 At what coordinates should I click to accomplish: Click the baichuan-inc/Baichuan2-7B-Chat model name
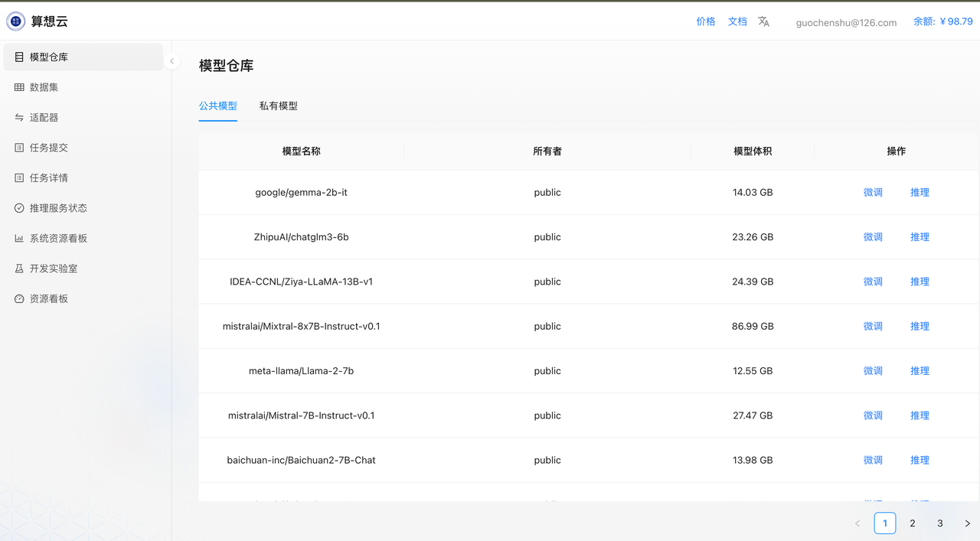[x=302, y=461]
